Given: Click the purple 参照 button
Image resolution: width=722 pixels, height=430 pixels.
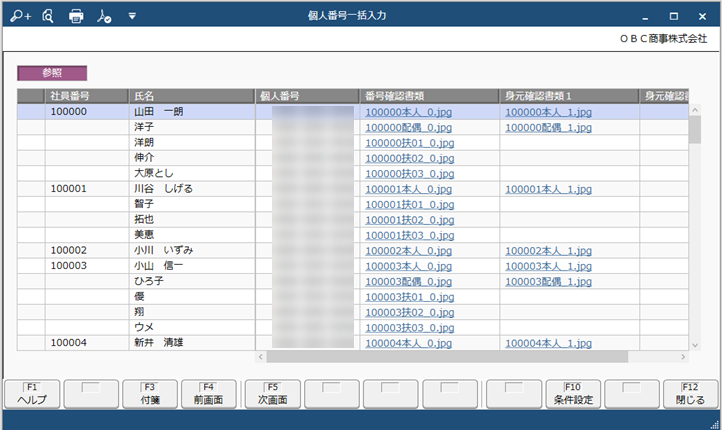Looking at the screenshot, I should (52, 73).
